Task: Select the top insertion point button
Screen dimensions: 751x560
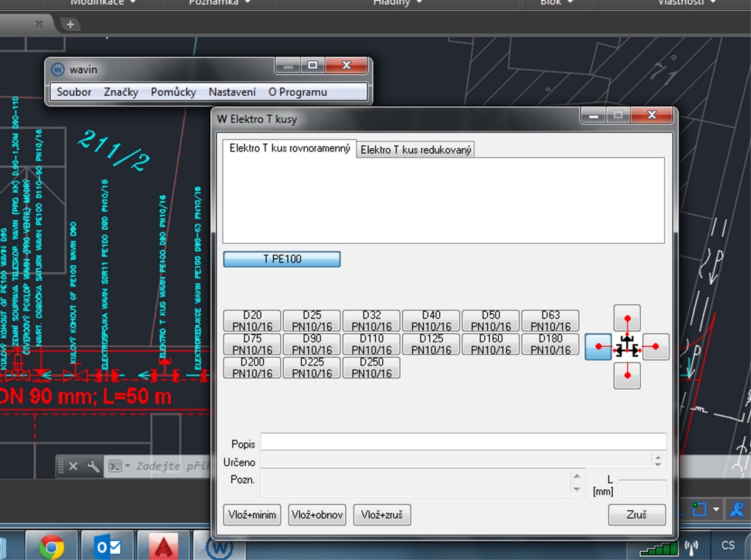Action: pos(627,317)
